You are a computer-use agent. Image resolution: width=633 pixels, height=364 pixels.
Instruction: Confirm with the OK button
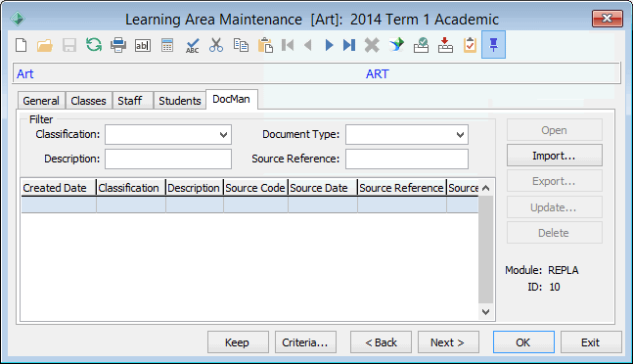(523, 342)
